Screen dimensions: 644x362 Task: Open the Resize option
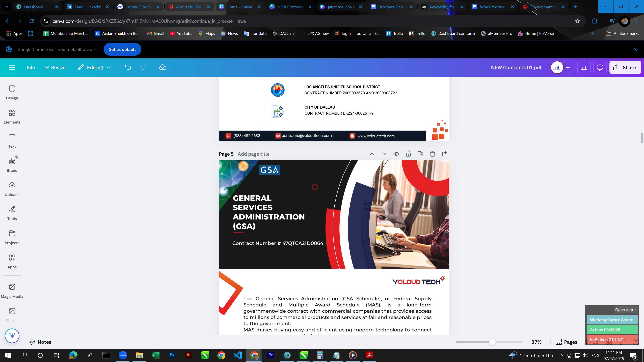pos(55,67)
